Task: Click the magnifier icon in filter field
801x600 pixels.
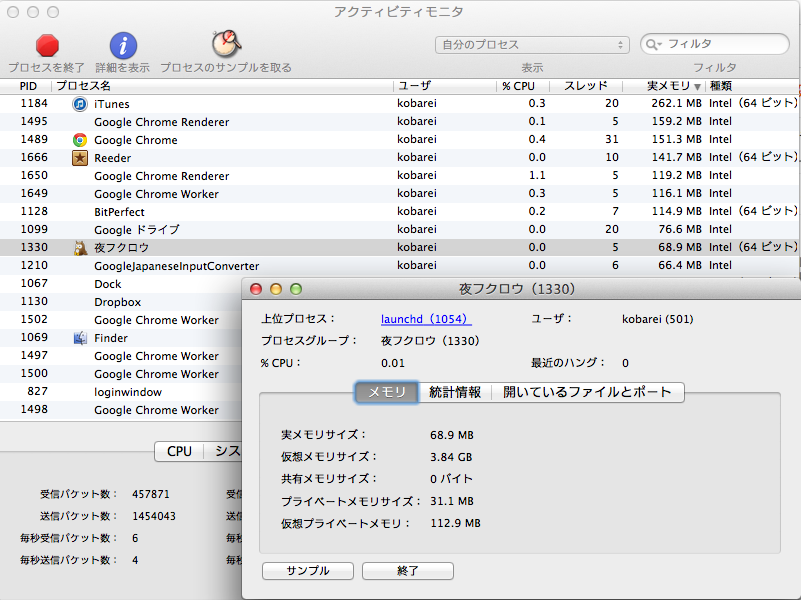Action: (654, 44)
